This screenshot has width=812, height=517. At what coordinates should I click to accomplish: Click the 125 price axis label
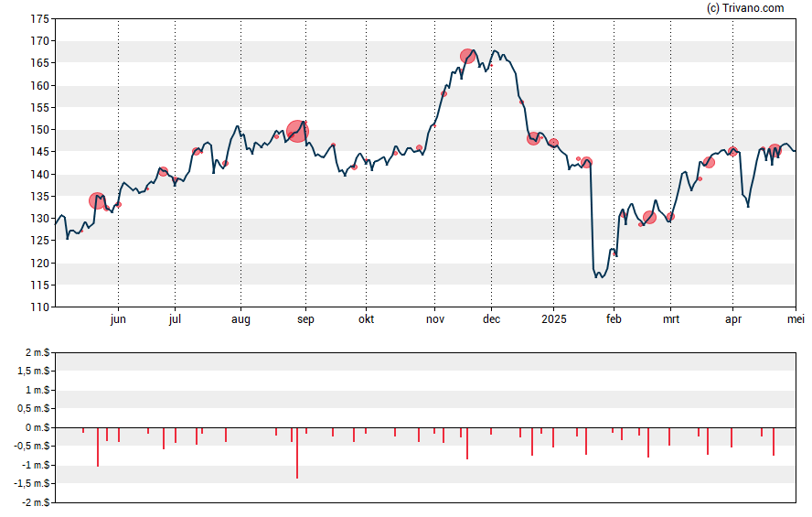pyautogui.click(x=40, y=241)
